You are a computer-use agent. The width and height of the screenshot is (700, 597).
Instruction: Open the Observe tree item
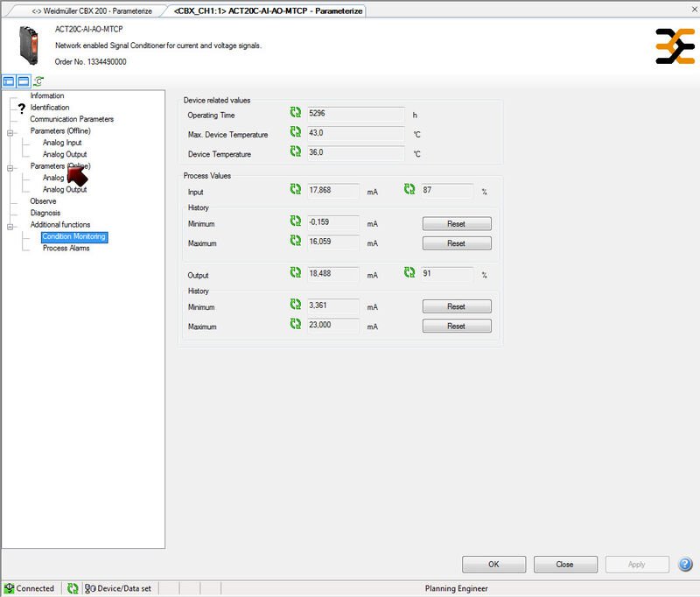(43, 201)
